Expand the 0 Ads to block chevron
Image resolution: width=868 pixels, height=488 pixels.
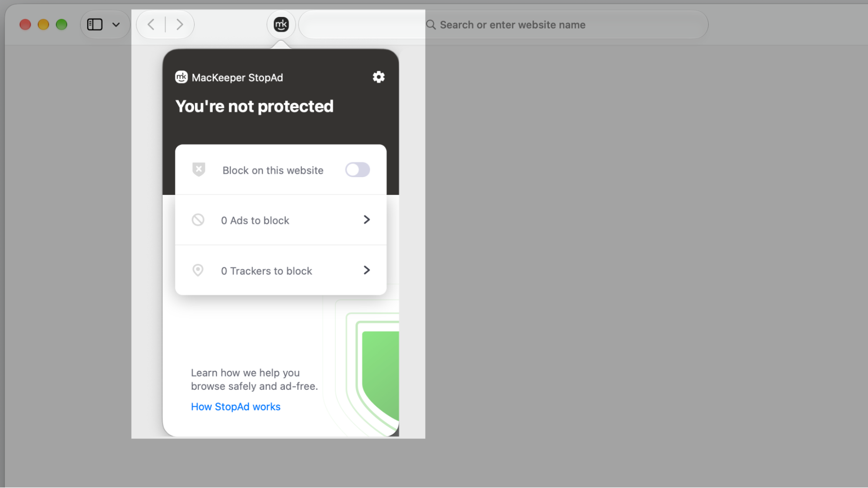(366, 220)
